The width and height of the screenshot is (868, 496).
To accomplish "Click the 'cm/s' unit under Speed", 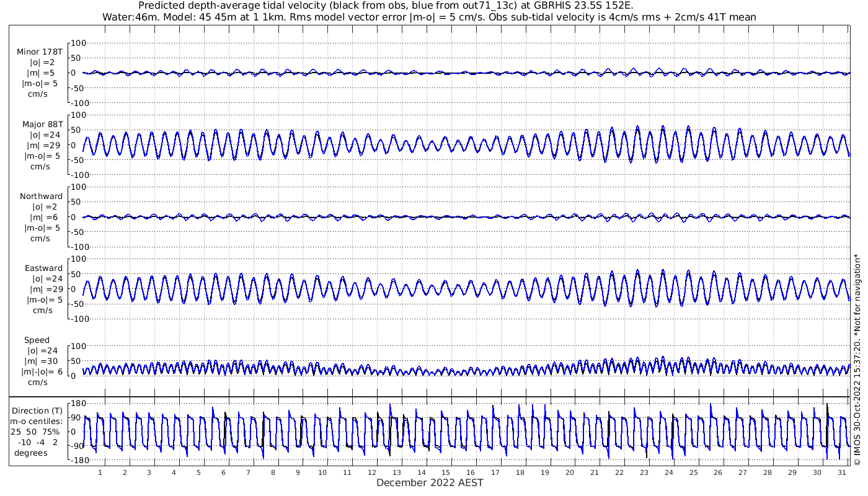I will click(x=37, y=383).
